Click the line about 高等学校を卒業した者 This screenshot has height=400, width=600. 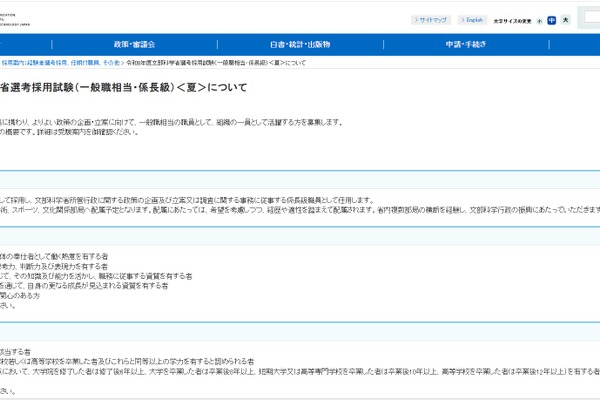tap(127, 361)
